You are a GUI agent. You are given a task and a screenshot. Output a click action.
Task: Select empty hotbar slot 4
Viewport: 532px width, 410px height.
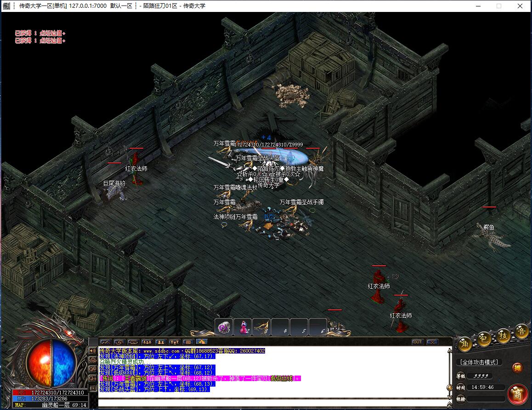280,327
